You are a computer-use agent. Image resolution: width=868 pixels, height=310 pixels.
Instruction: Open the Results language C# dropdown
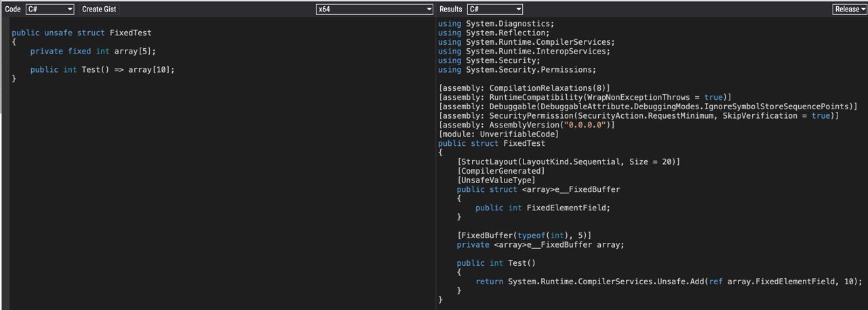coord(494,9)
